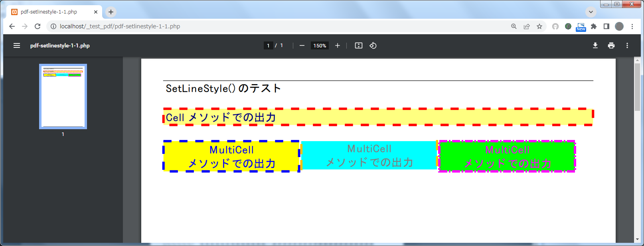This screenshot has width=644, height=246.
Task: Rotate the PDF counterclockwise
Action: click(x=373, y=45)
